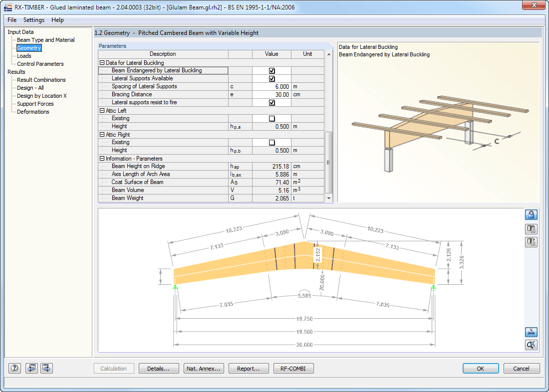Image resolution: width=549 pixels, height=392 pixels.
Task: Enable Attic Left Existing checkbox
Action: [x=272, y=119]
